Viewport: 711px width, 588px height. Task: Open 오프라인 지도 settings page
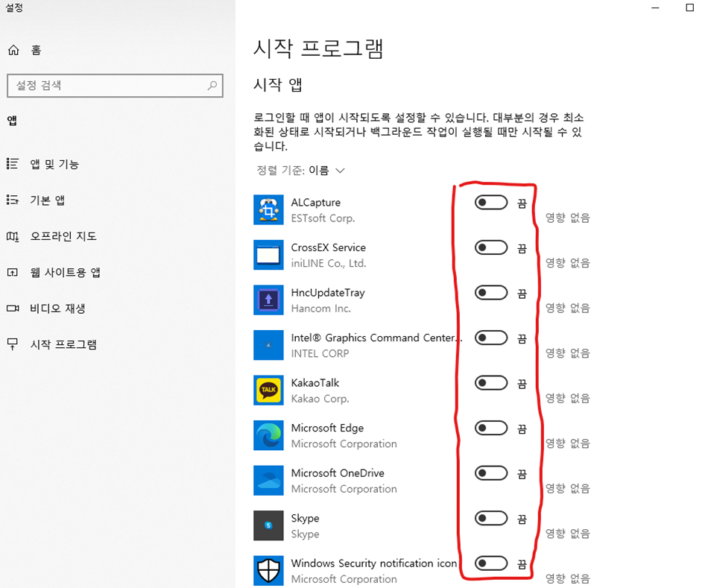coord(63,236)
